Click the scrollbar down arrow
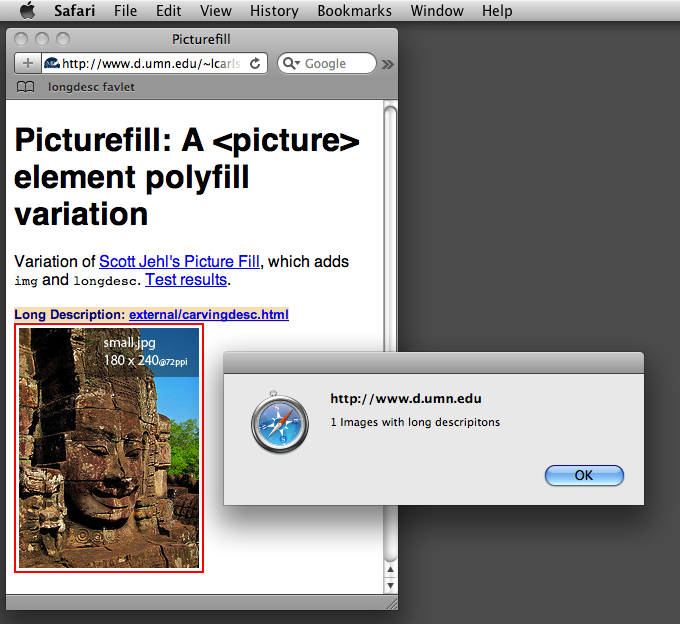This screenshot has height=624, width=680. coord(390,585)
